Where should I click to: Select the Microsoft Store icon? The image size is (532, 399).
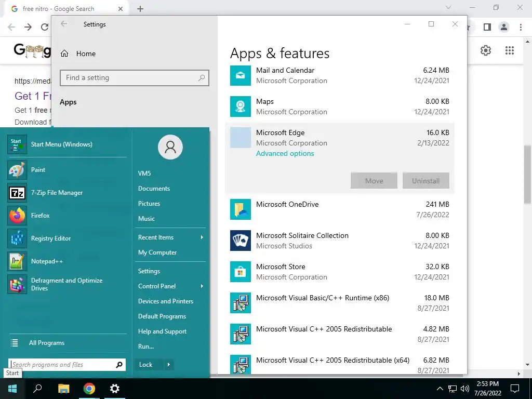240,272
